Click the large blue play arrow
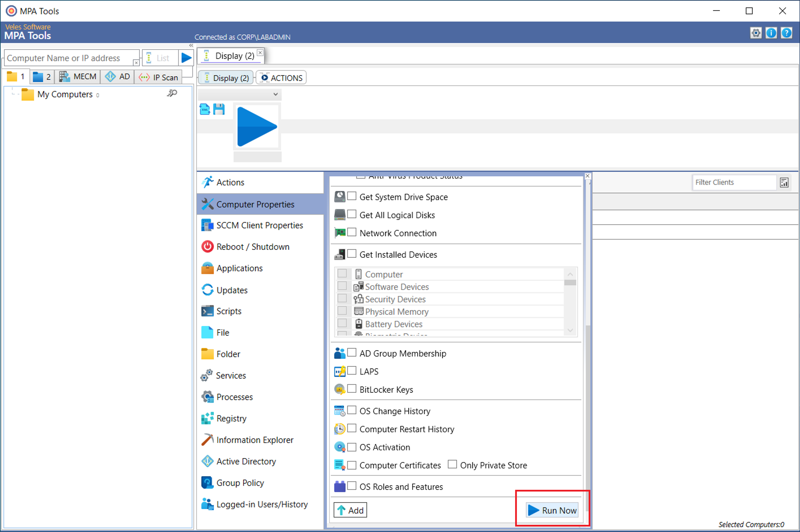 click(257, 127)
